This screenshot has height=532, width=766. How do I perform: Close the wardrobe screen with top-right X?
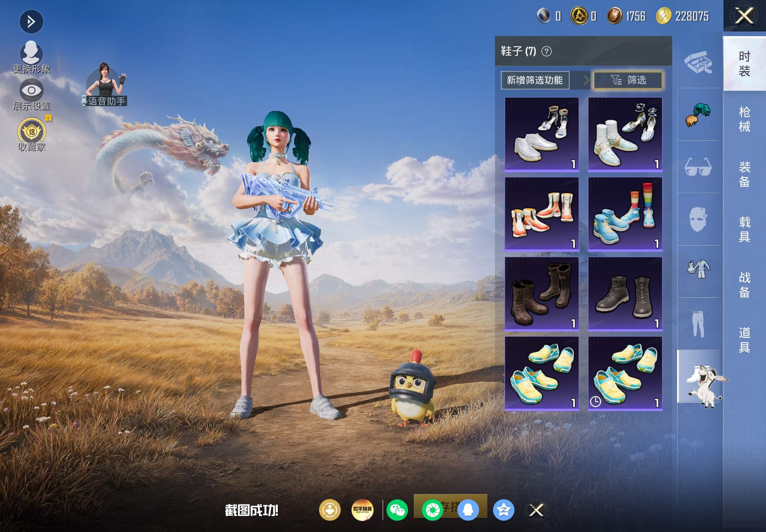point(744,16)
